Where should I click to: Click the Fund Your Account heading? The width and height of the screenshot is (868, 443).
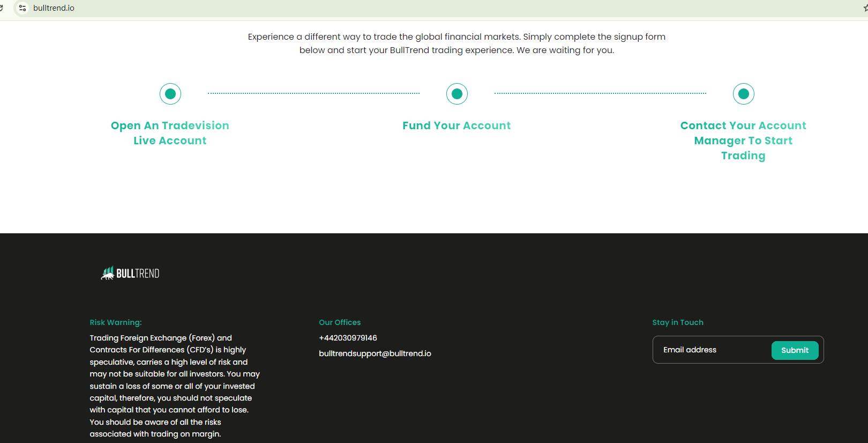[457, 125]
